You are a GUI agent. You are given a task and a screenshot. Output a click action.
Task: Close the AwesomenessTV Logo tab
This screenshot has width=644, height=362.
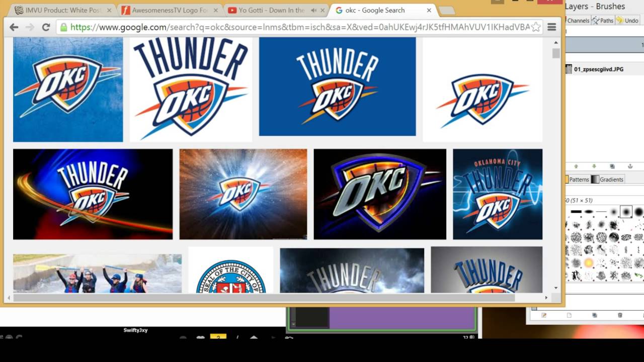tap(215, 10)
